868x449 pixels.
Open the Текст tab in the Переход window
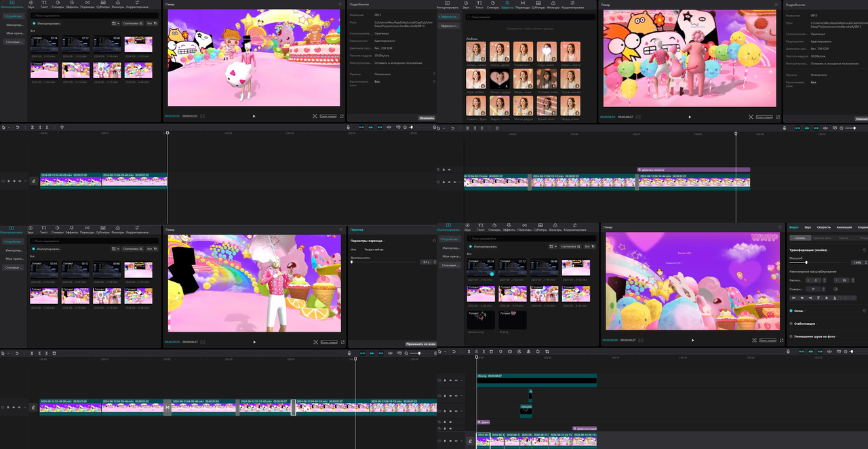43,229
